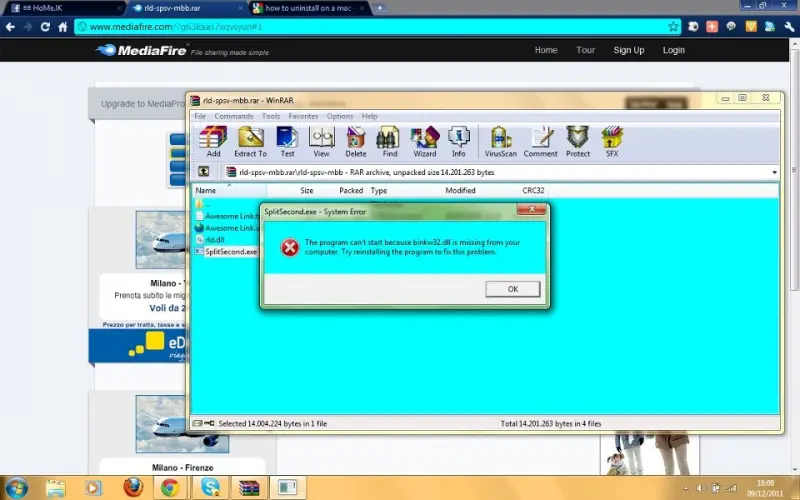Switch to 'how to uninstall on a mac' tab

[309, 8]
